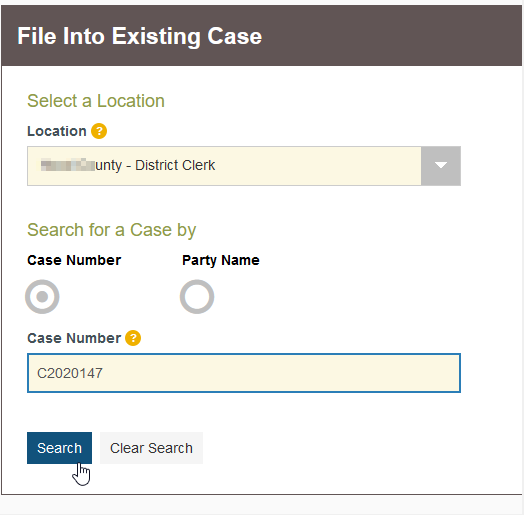The width and height of the screenshot is (524, 515).
Task: Place cursor after C2020147 text
Action: pos(103,373)
